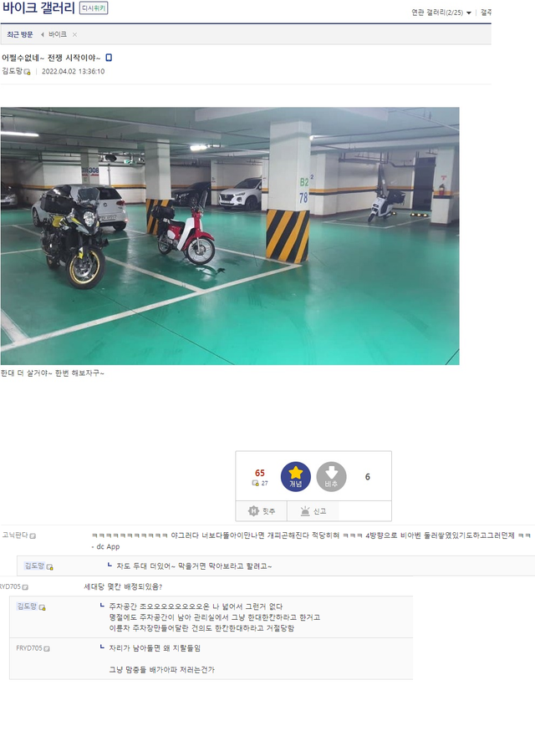Image resolution: width=535 pixels, height=756 pixels.
Task: Open the 디시위키 button
Action: click(94, 8)
